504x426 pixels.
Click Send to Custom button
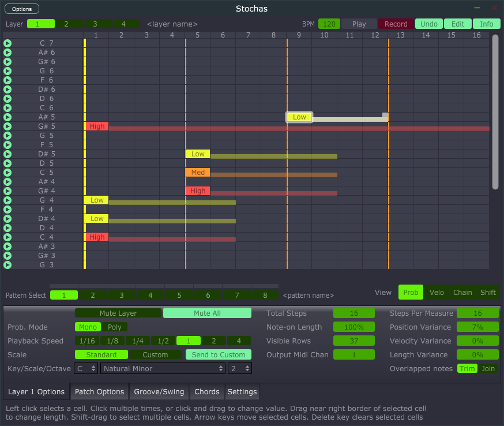218,354
